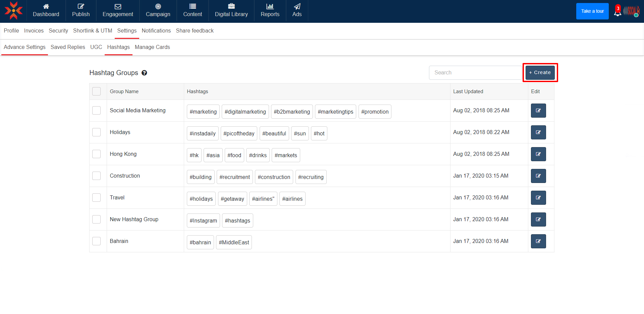This screenshot has width=644, height=314.
Task: Open edit for Construction group
Action: click(538, 176)
